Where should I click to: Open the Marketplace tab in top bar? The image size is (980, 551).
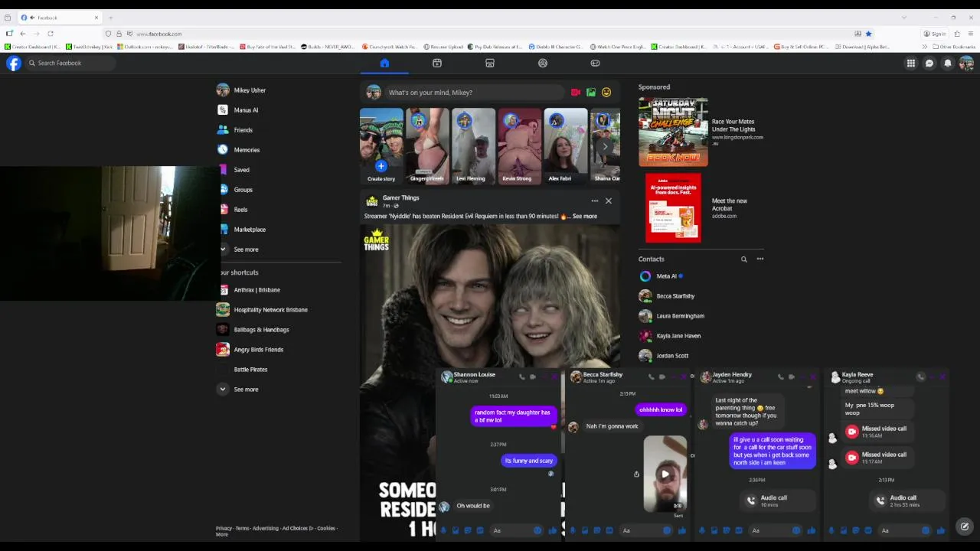[490, 64]
